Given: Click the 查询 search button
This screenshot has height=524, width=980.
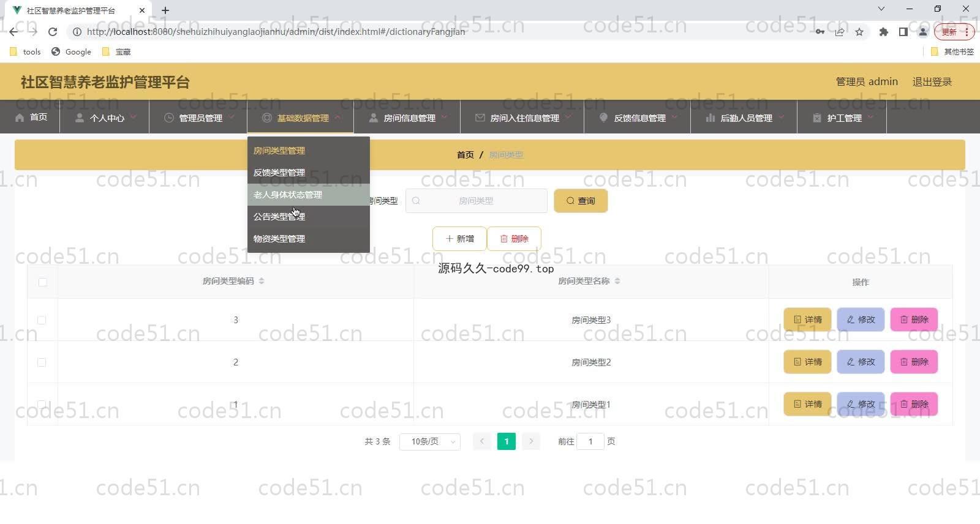Looking at the screenshot, I should pyautogui.click(x=581, y=201).
